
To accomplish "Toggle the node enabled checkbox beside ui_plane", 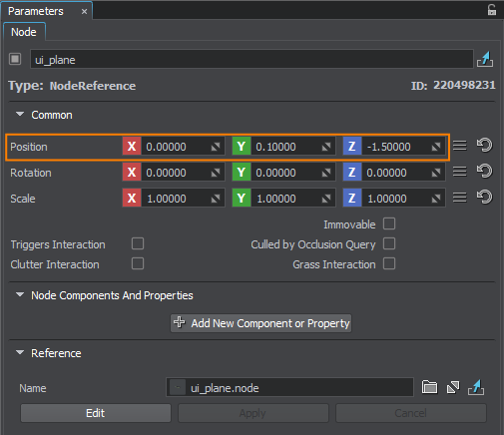I will tap(15, 59).
